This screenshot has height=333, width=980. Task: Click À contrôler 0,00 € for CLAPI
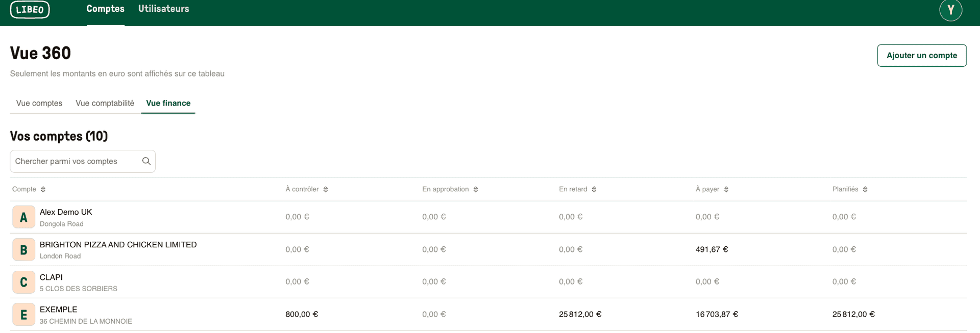click(297, 281)
